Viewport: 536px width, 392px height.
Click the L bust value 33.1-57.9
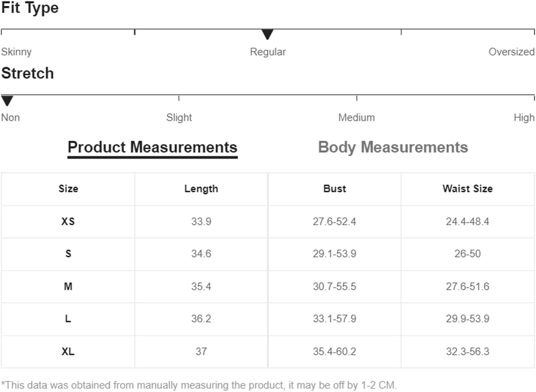coord(334,319)
